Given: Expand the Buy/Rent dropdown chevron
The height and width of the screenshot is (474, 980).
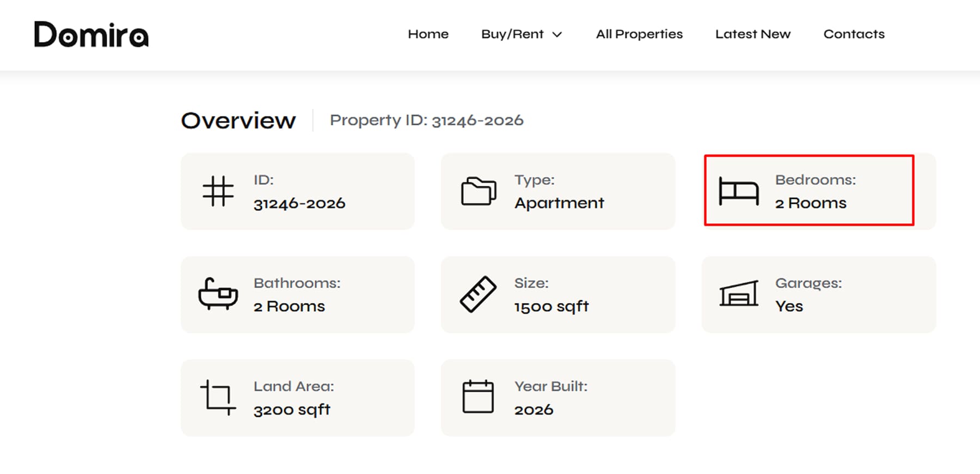Looking at the screenshot, I should click(x=557, y=35).
